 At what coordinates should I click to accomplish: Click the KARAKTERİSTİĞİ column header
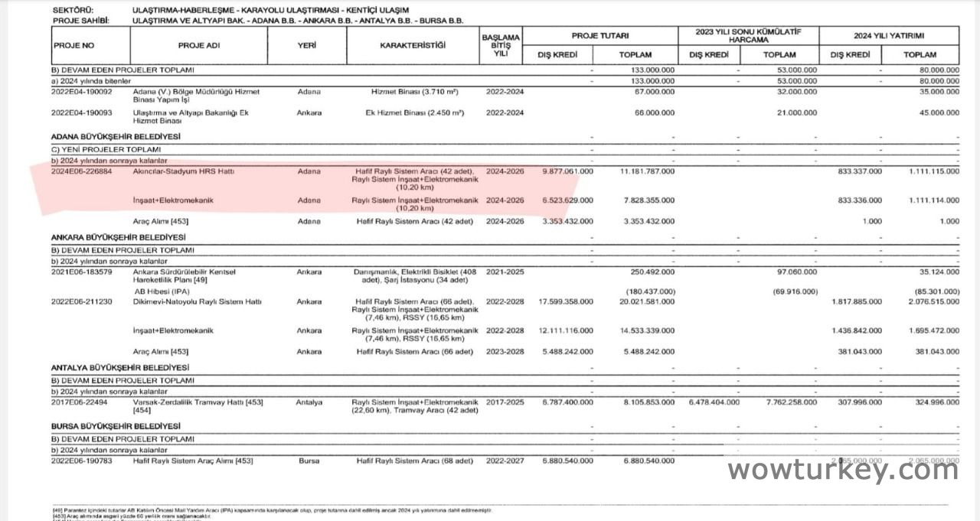tap(412, 46)
